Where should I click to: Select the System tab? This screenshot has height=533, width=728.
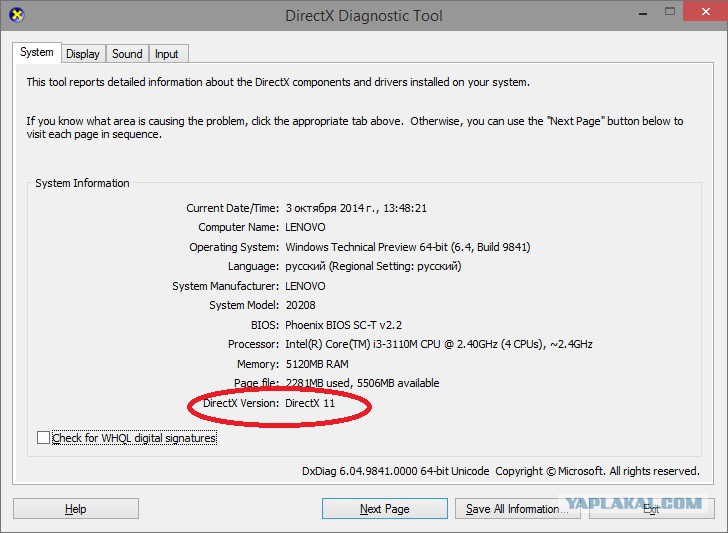coord(37,52)
